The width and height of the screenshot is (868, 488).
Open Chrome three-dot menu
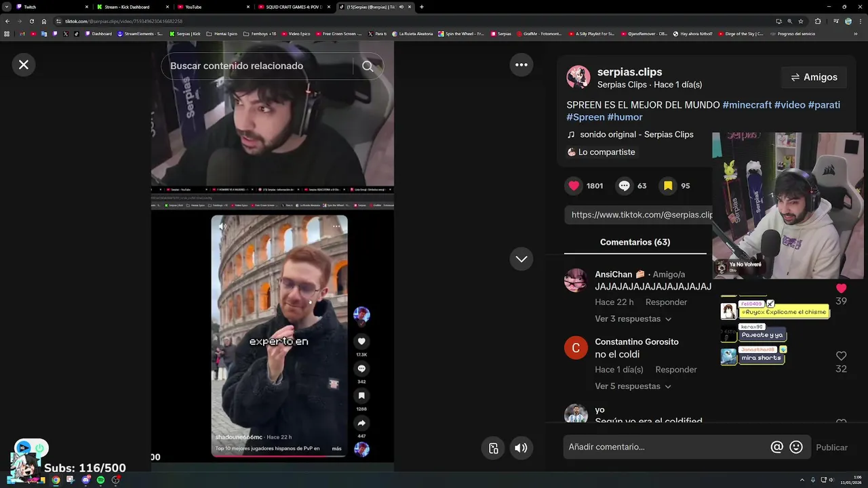click(x=861, y=21)
